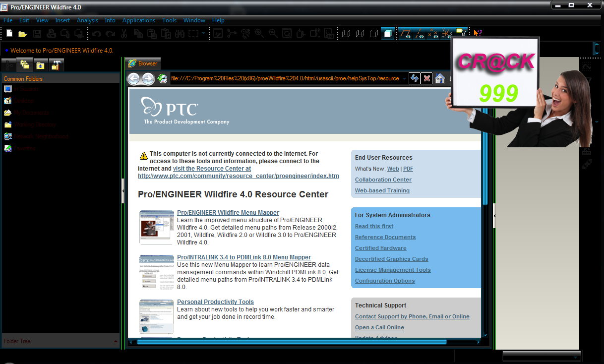604x364 pixels.
Task: Open the Tools menu
Action: click(x=169, y=20)
